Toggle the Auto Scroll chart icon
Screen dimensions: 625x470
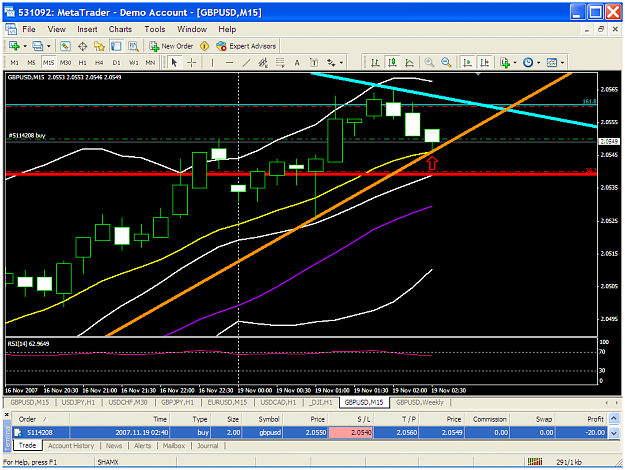(467, 63)
